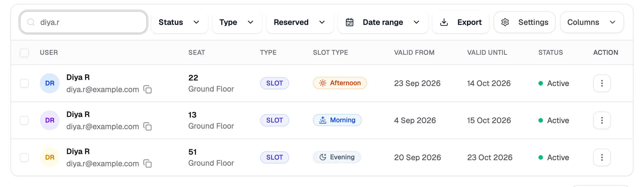
Task: Open the Status filter dropdown
Action: [180, 22]
